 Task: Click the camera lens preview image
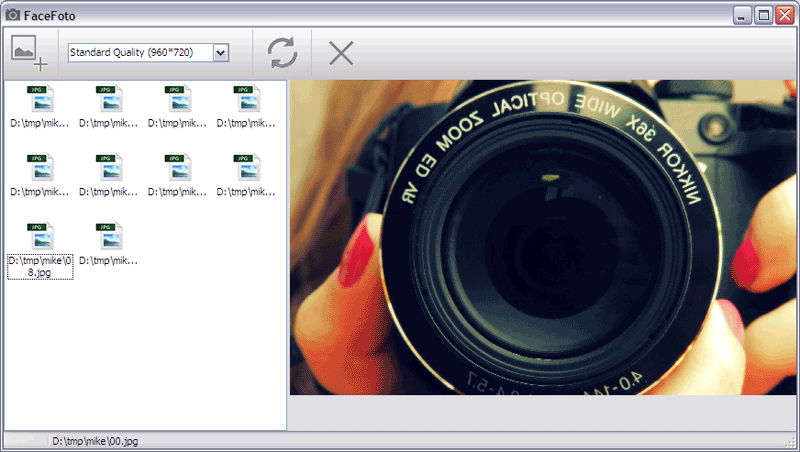(x=543, y=237)
